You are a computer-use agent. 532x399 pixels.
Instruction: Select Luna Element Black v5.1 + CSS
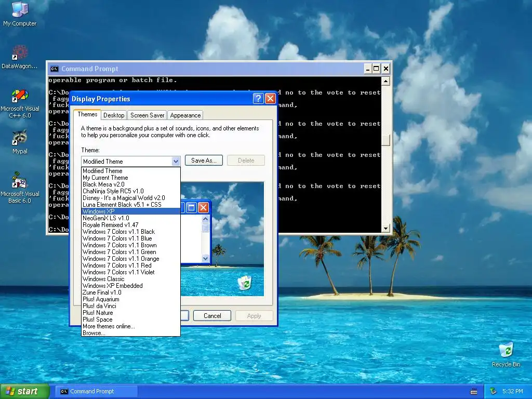click(x=131, y=205)
